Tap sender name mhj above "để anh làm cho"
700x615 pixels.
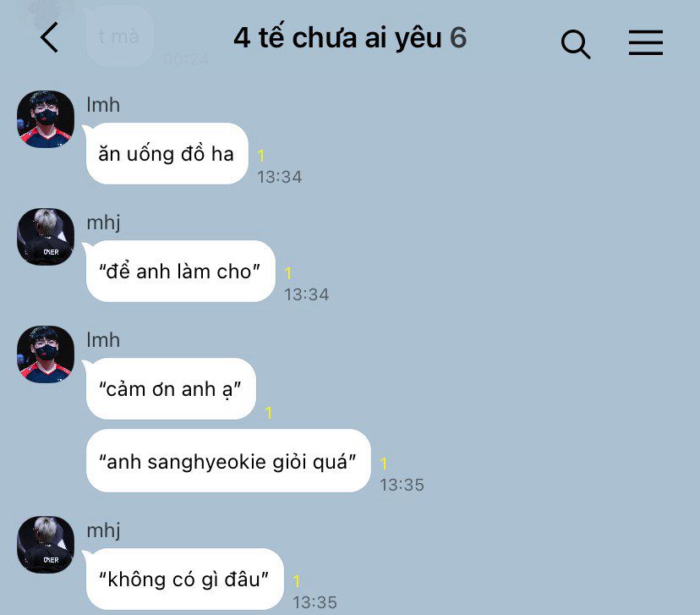point(104,222)
